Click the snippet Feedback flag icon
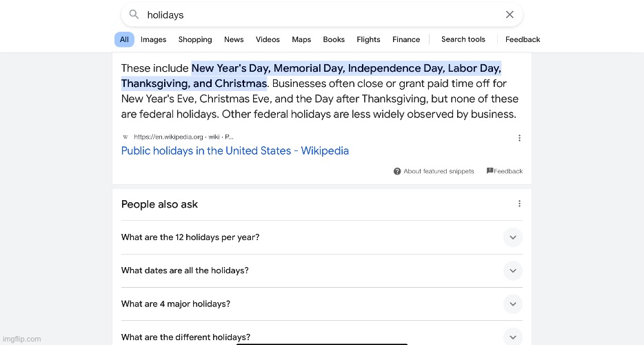The image size is (644, 345). click(490, 170)
